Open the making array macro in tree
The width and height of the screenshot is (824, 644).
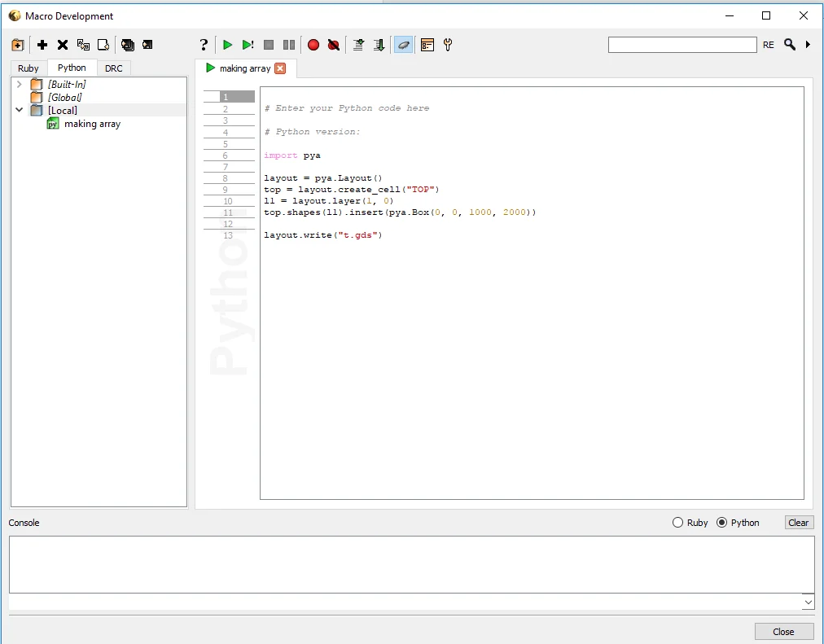click(x=93, y=124)
